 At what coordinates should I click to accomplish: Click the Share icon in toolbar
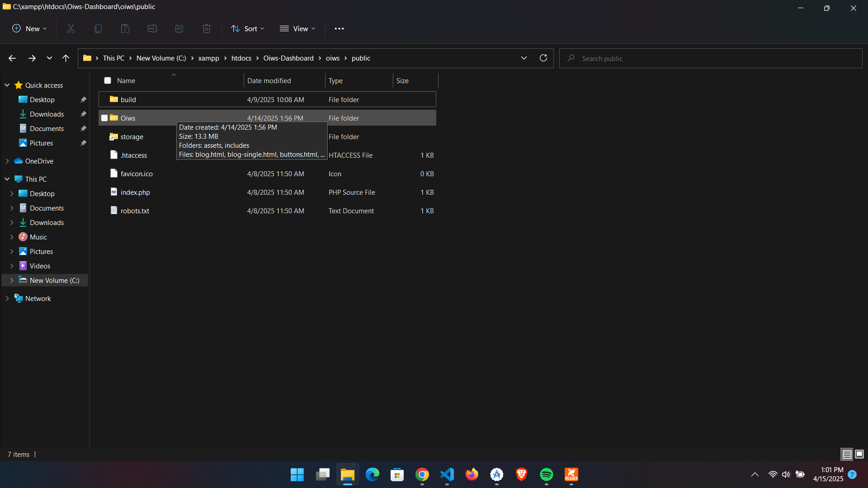(x=179, y=28)
